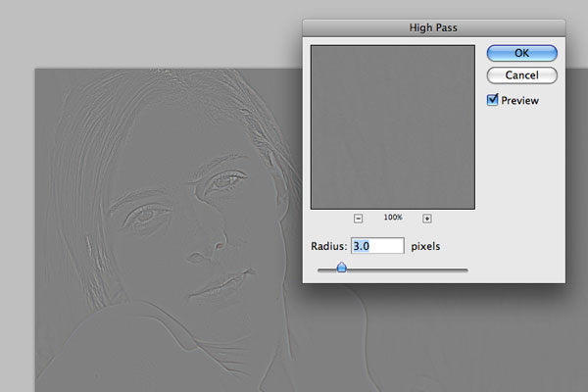Uncheck the Preview checkbox

coord(493,100)
